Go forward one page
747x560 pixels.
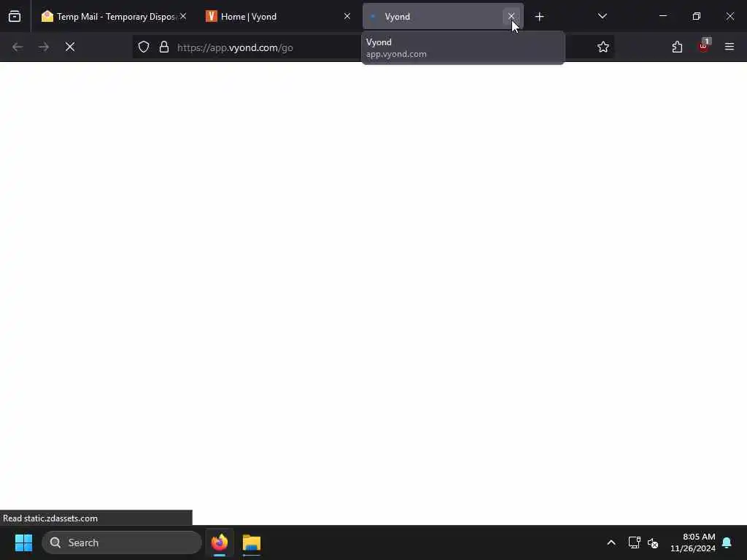pos(44,47)
